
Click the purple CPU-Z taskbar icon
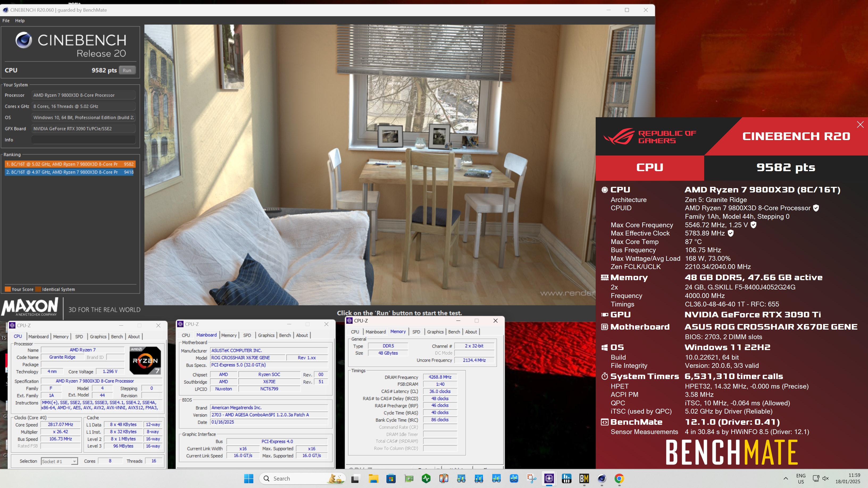tap(549, 479)
